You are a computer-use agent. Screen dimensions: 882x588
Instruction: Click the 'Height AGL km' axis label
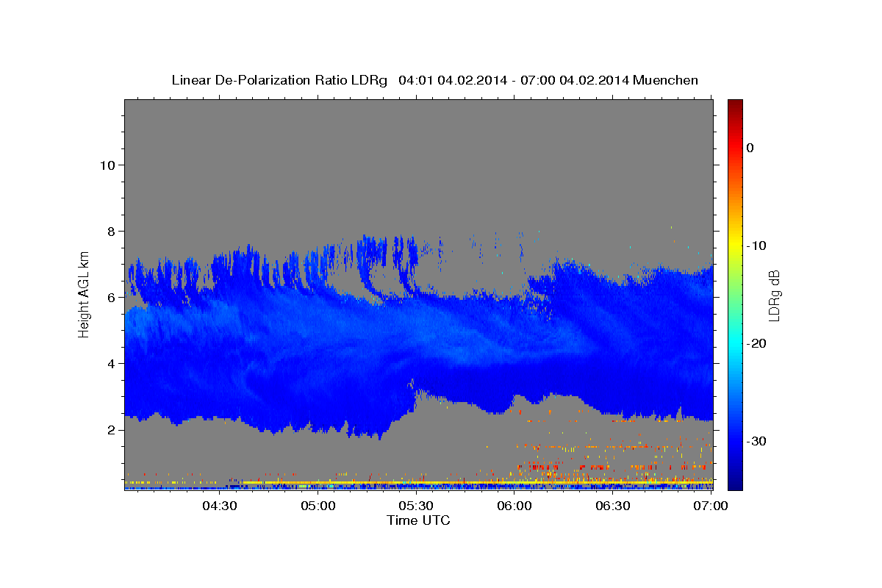click(x=85, y=294)
